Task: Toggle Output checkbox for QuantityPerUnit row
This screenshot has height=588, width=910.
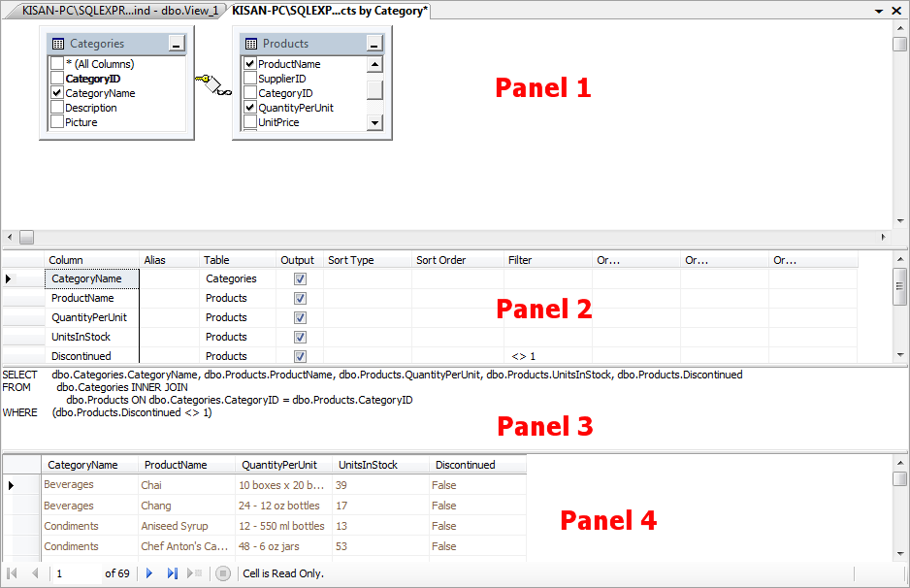Action: [x=300, y=318]
